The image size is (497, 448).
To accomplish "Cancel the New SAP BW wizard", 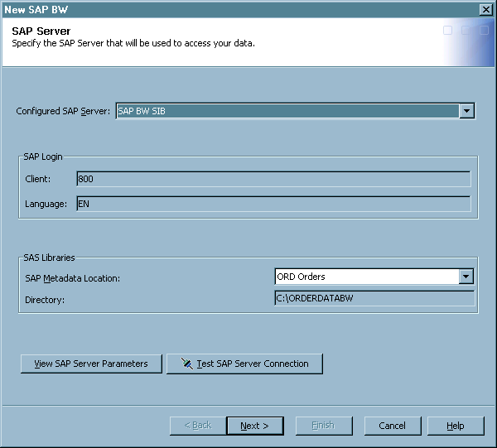I will point(393,426).
